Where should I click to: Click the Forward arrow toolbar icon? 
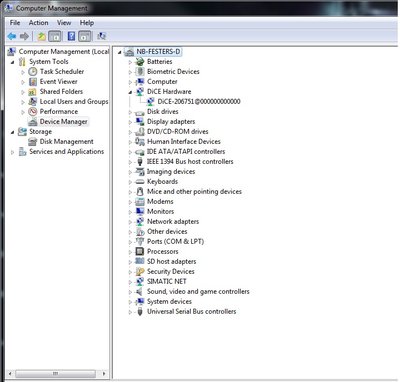pos(24,36)
